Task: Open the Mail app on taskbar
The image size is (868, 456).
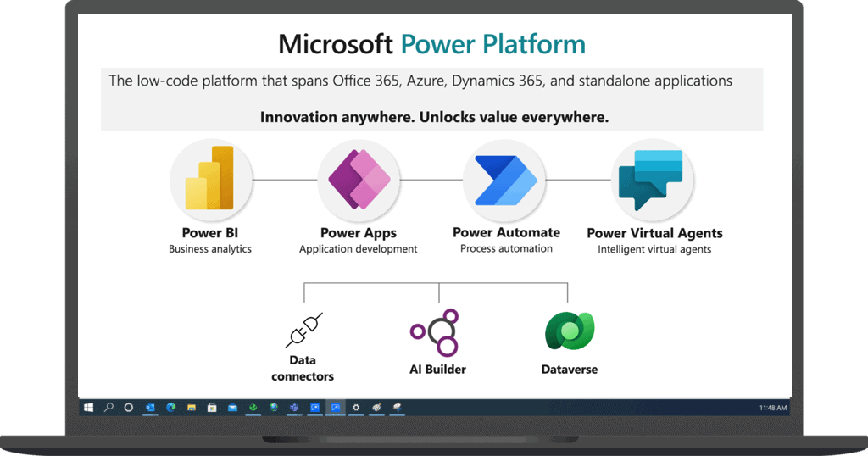Action: pos(232,408)
